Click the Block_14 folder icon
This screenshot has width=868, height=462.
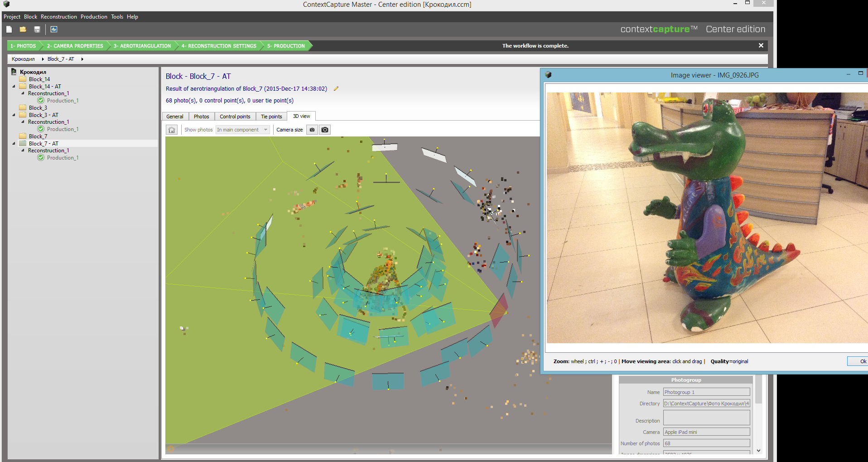23,79
